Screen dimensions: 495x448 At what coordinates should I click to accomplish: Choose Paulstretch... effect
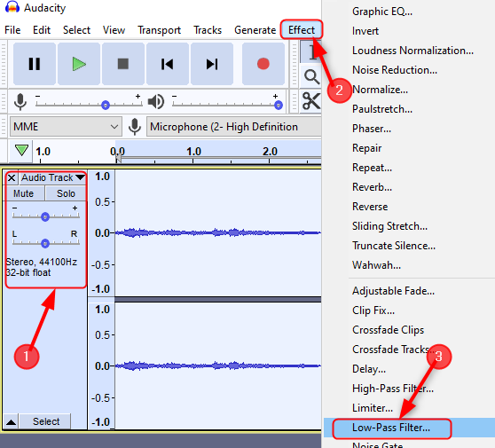coord(382,109)
